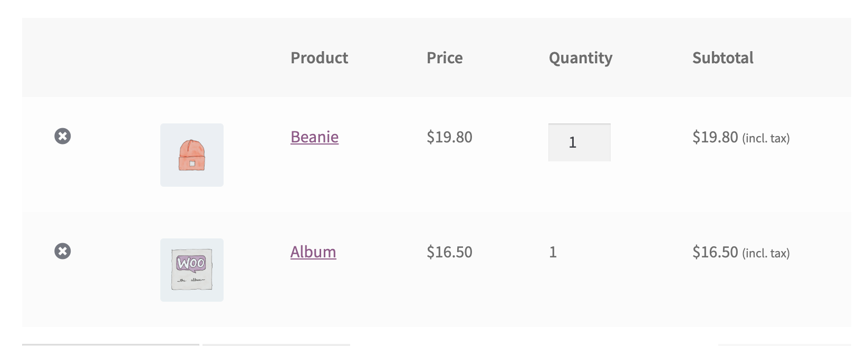
Task: Click the Album quantity value of 1
Action: [552, 252]
